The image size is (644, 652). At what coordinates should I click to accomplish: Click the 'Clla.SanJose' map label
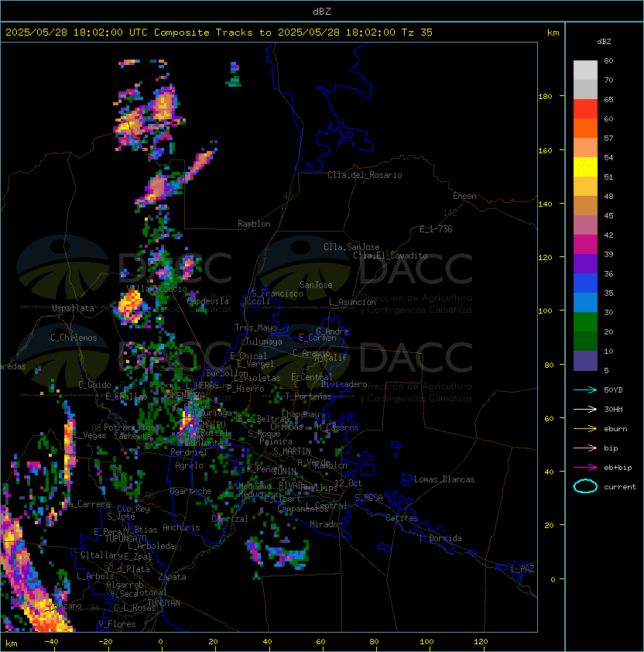[351, 247]
